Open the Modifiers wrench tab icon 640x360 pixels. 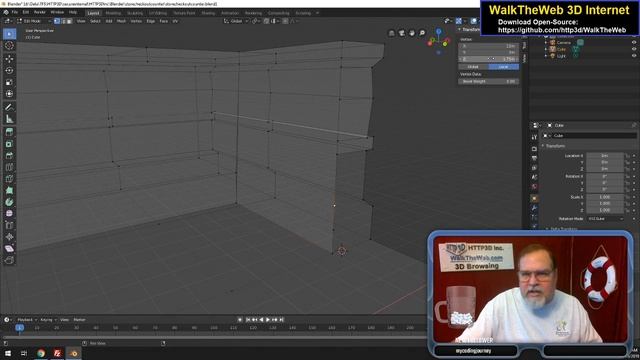click(534, 208)
